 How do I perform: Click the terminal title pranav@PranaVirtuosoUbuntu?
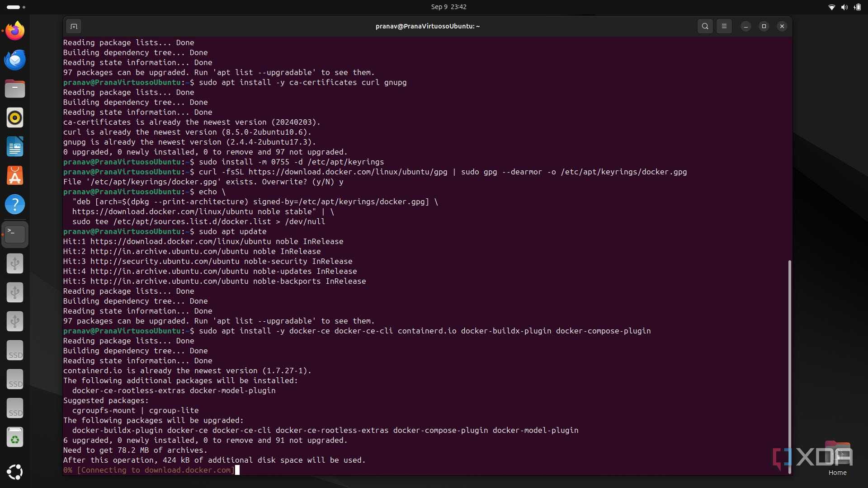(427, 26)
